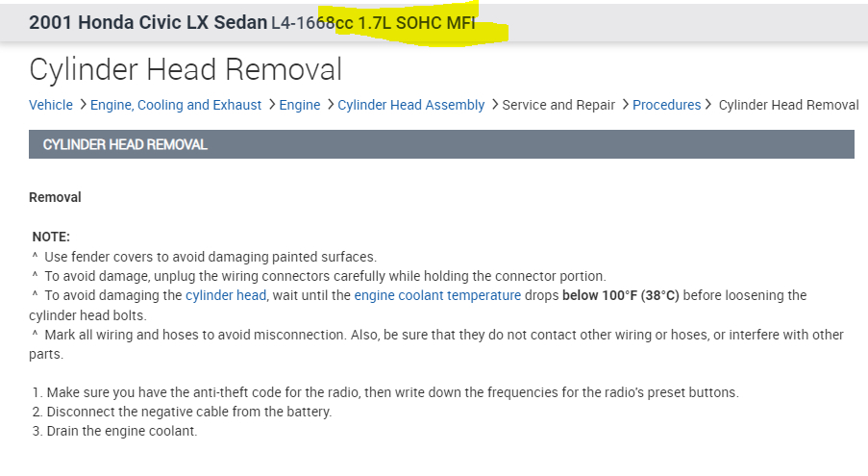
Task: Open Cylinder Head Assembly breadcrumb link
Action: pyautogui.click(x=410, y=105)
